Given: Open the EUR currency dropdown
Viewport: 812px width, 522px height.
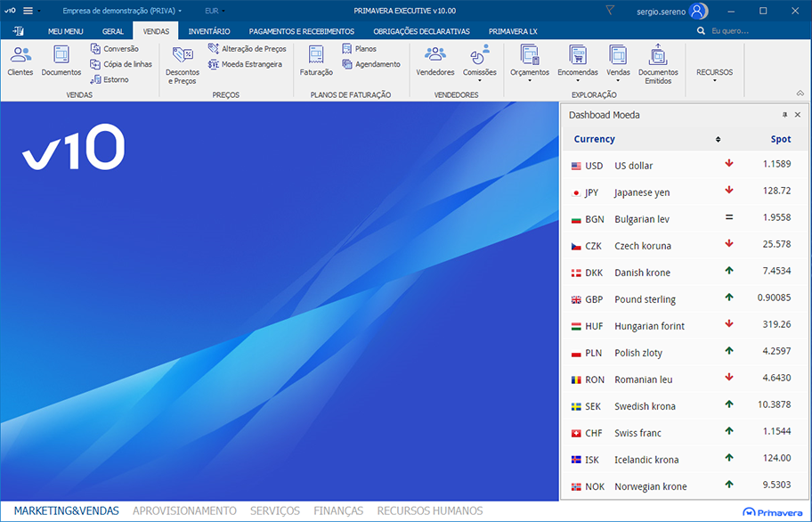Looking at the screenshot, I should (x=215, y=11).
